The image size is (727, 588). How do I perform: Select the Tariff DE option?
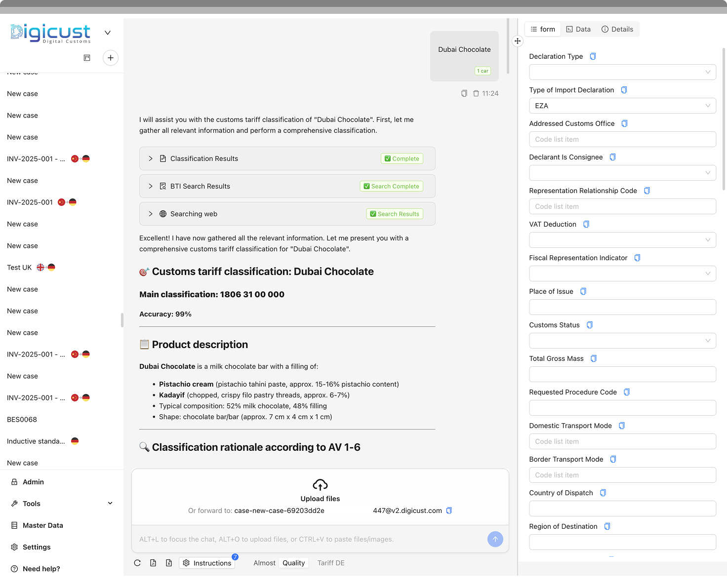pyautogui.click(x=331, y=563)
